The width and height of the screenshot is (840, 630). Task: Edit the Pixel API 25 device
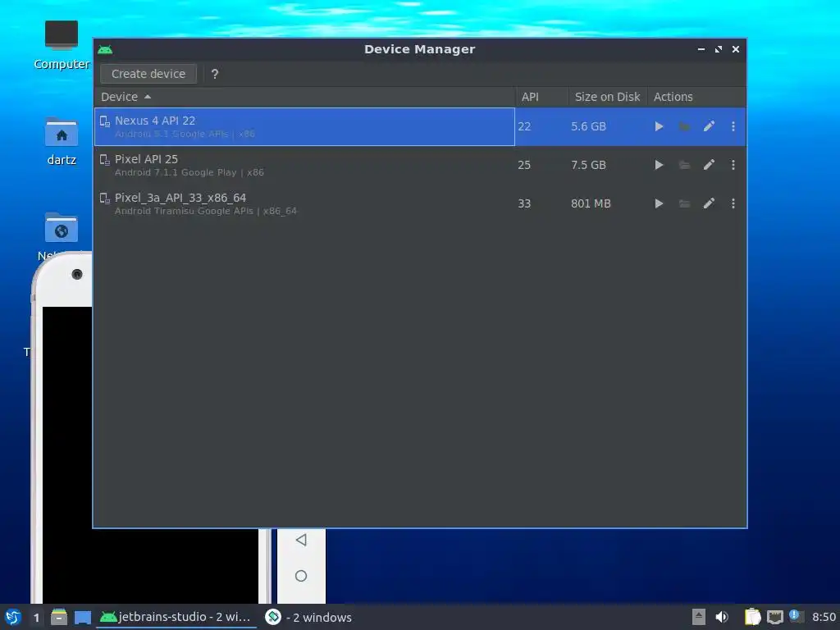click(709, 165)
